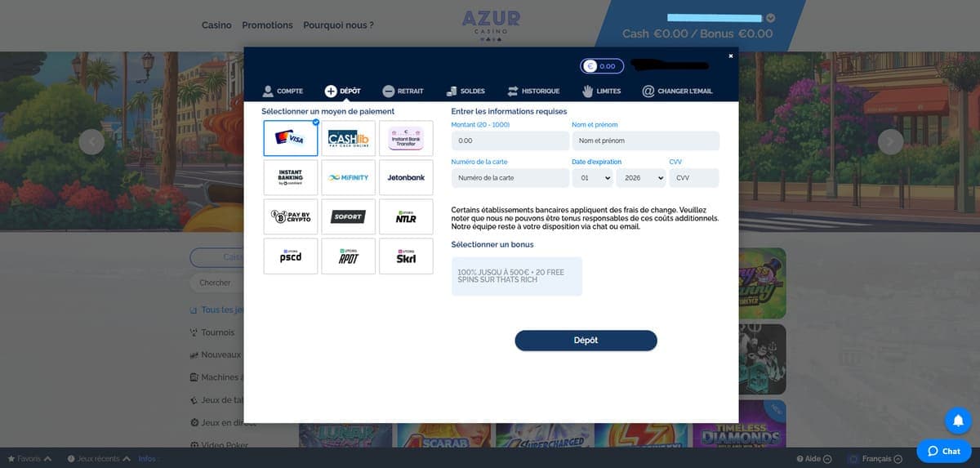Select the 100% bonus offer box
This screenshot has height=468, width=980.
point(517,276)
